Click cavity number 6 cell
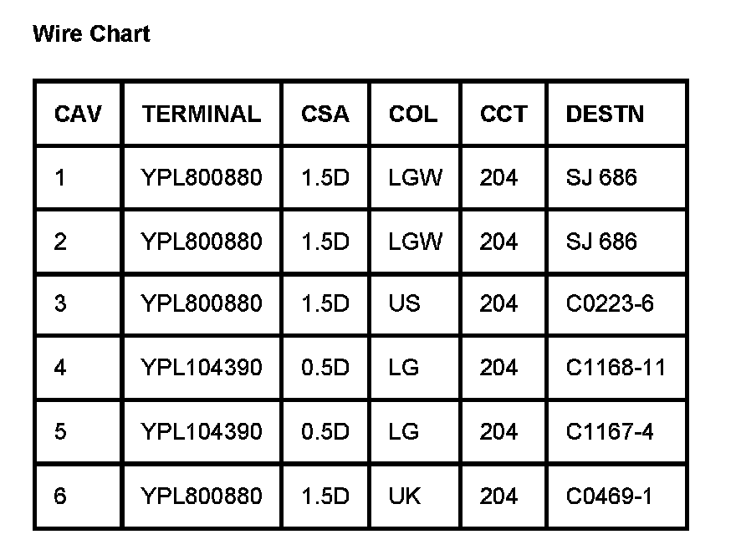Screen dimensions: 736x560 [x=60, y=496]
